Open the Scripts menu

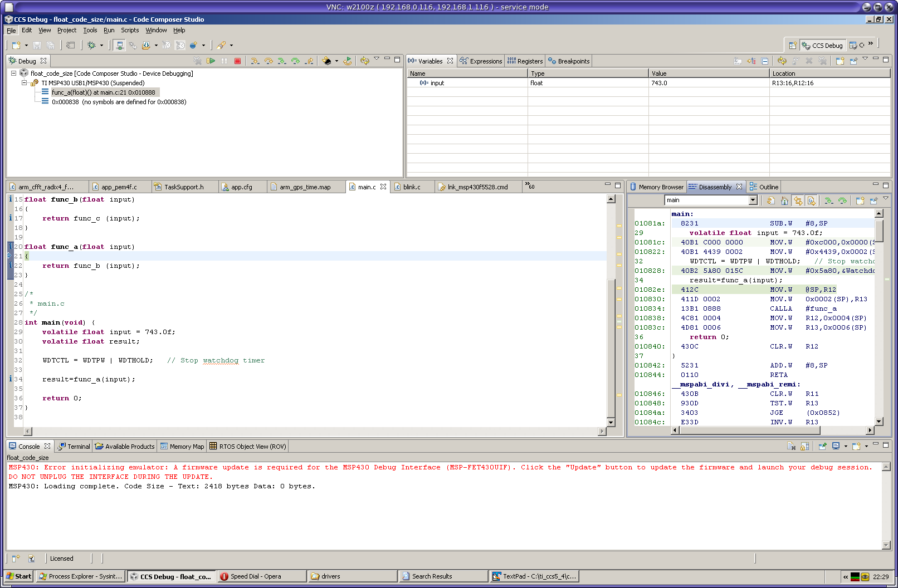click(x=130, y=30)
